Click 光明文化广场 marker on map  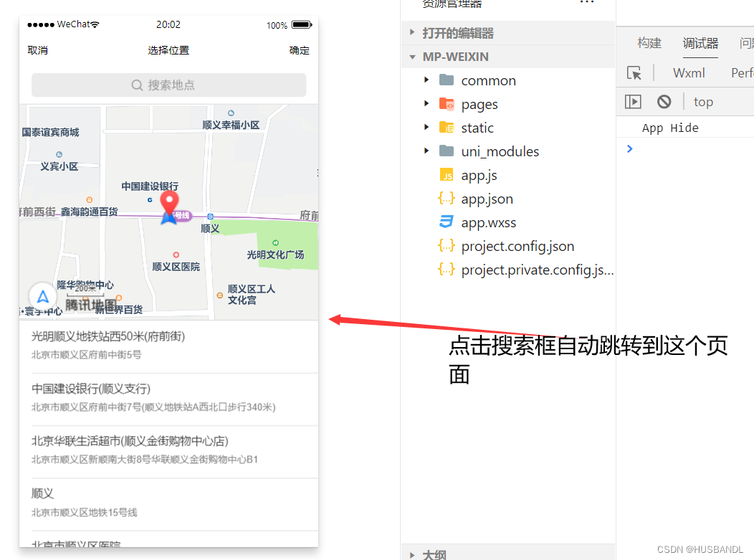tap(275, 243)
